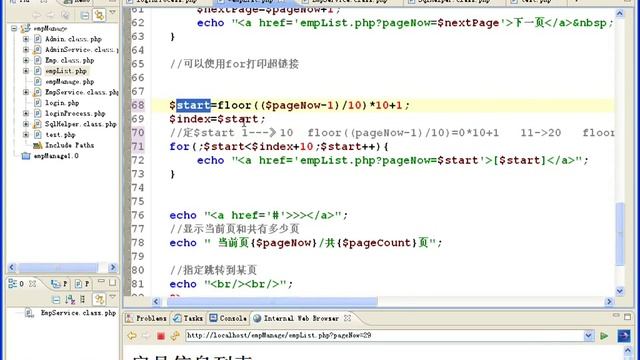Click the third Outline toolbar icon
The width and height of the screenshot is (640, 360).
click(x=83, y=300)
